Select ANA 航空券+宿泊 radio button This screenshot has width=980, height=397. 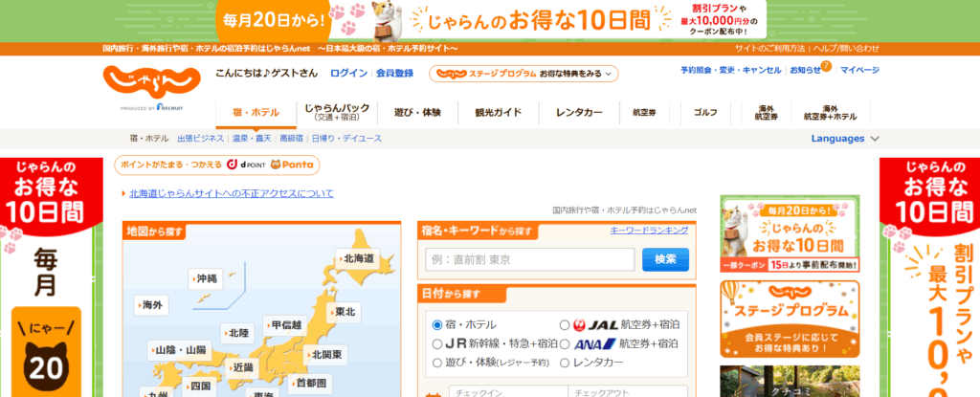pos(565,343)
